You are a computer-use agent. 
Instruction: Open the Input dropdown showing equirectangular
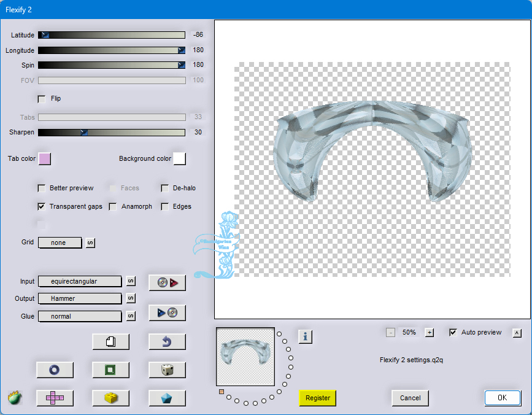[80, 281]
